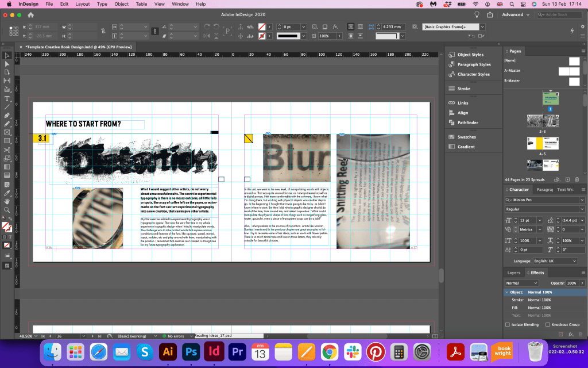Select the Type tool in the toolbox
This screenshot has height=368, width=588.
[x=7, y=98]
